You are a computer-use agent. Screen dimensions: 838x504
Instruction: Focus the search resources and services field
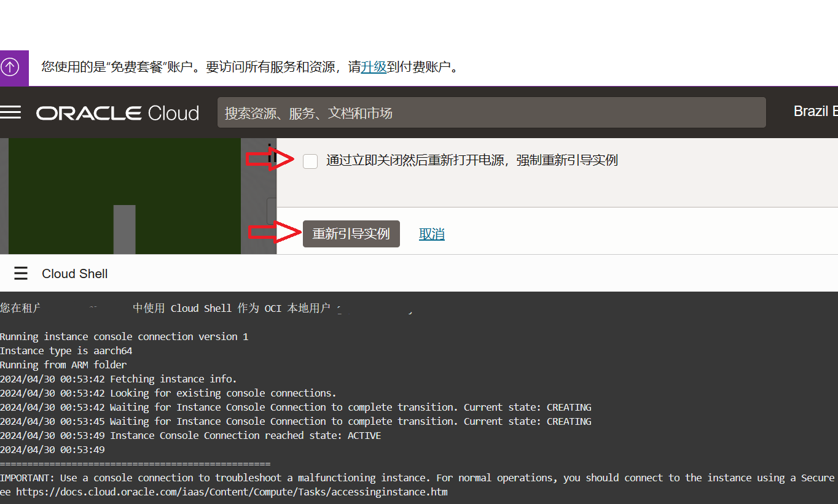tap(491, 113)
